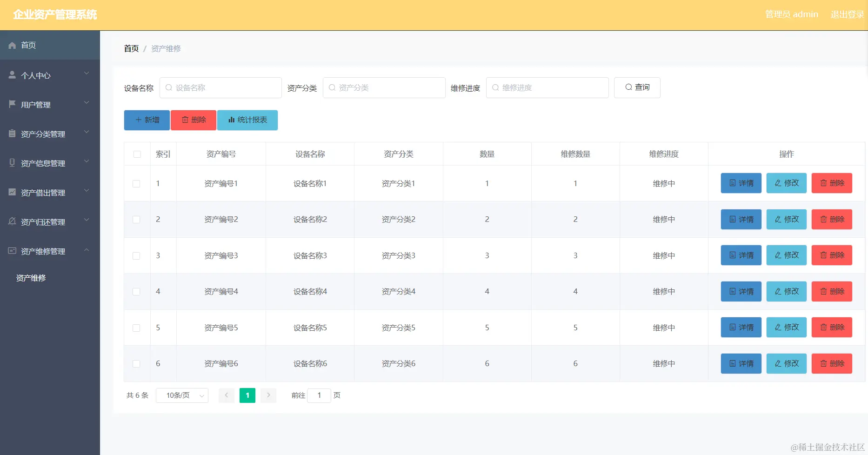This screenshot has width=868, height=455.
Task: Open details of 资产编号2
Action: click(x=741, y=219)
